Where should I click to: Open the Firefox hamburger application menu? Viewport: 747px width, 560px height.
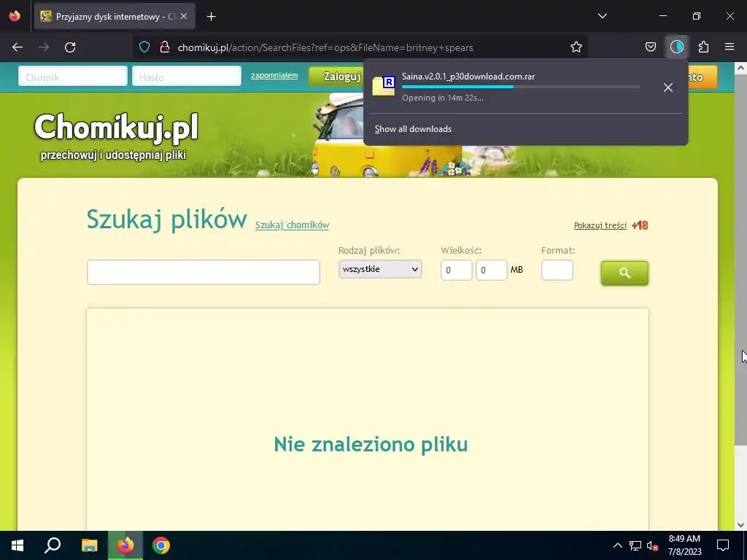click(729, 47)
